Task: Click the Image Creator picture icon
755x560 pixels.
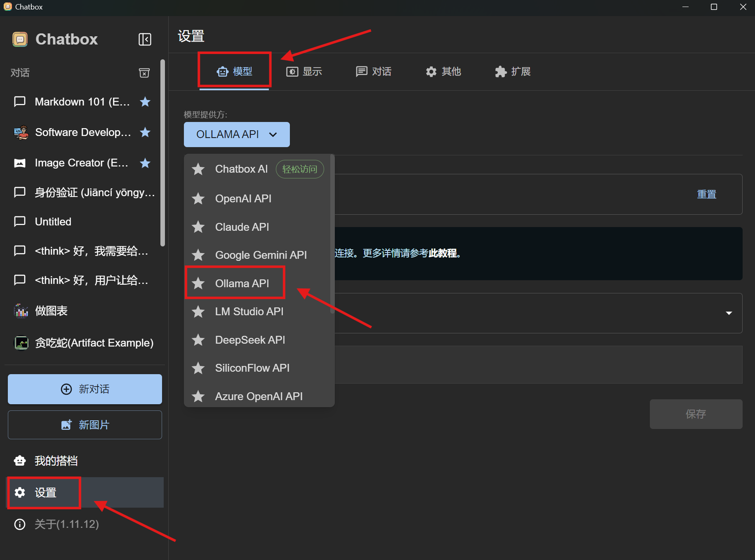Action: pos(20,163)
